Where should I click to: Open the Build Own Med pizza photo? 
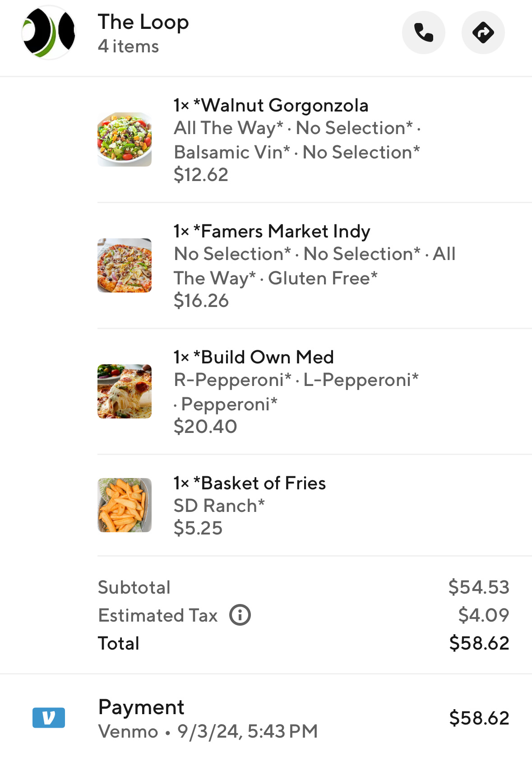125,391
